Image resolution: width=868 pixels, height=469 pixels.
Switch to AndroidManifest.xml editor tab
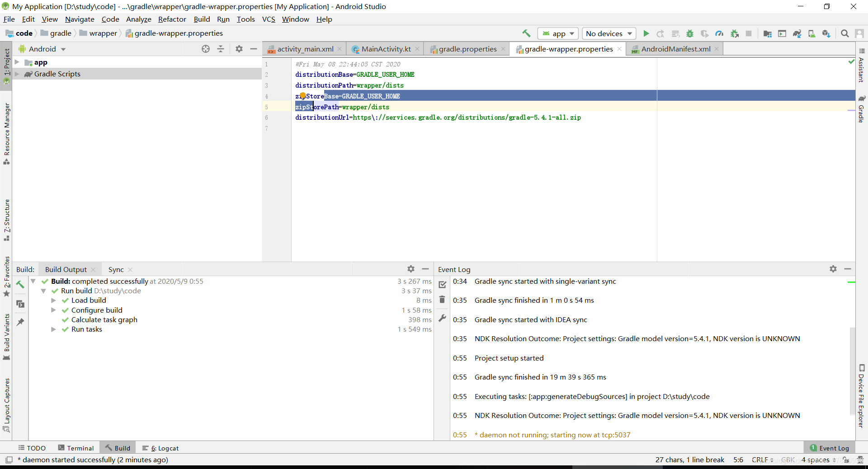675,49
